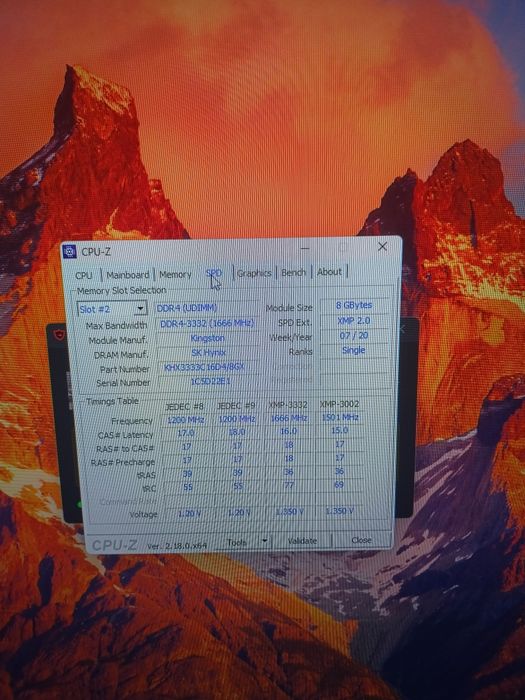Click the 69 tRC cell
The height and width of the screenshot is (700, 525).
(x=339, y=484)
